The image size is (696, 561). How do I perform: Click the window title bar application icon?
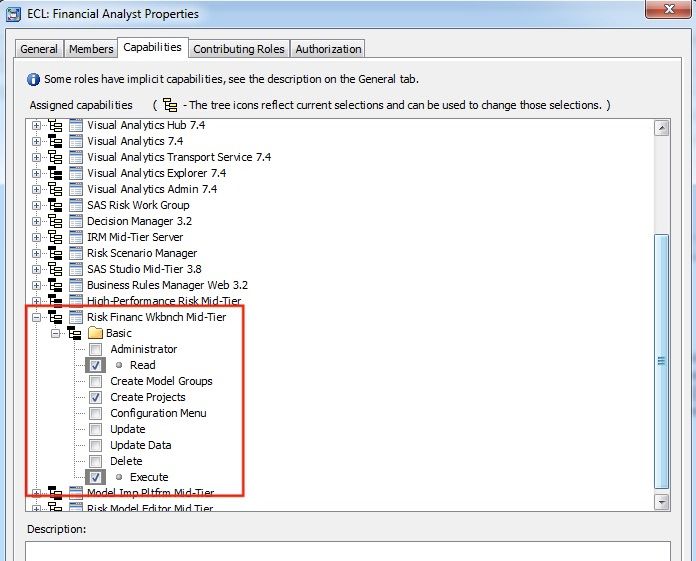13,14
